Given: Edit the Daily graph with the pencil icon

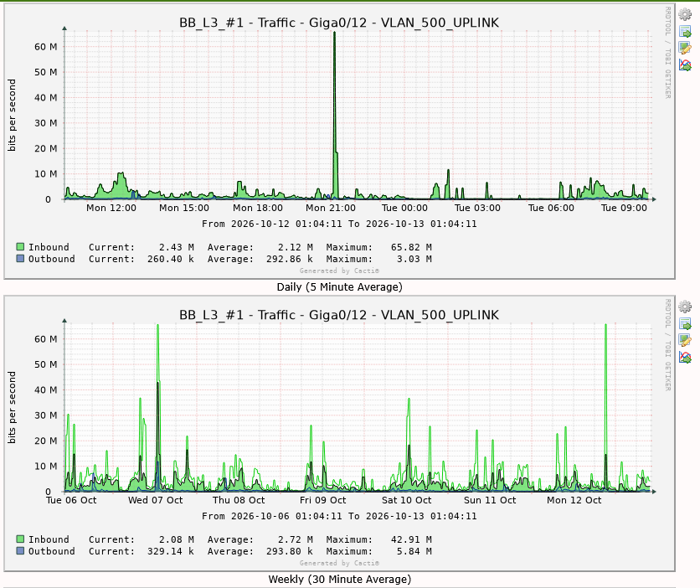Looking at the screenshot, I should (685, 48).
